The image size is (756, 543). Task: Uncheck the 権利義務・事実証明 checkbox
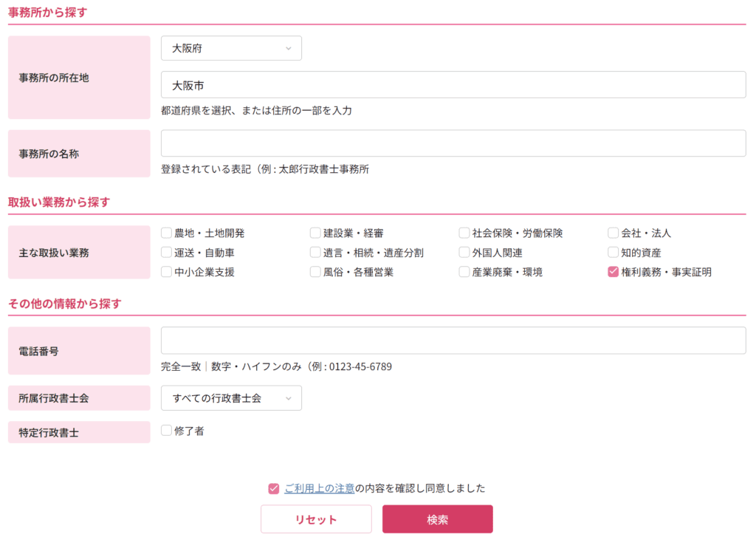coord(613,272)
